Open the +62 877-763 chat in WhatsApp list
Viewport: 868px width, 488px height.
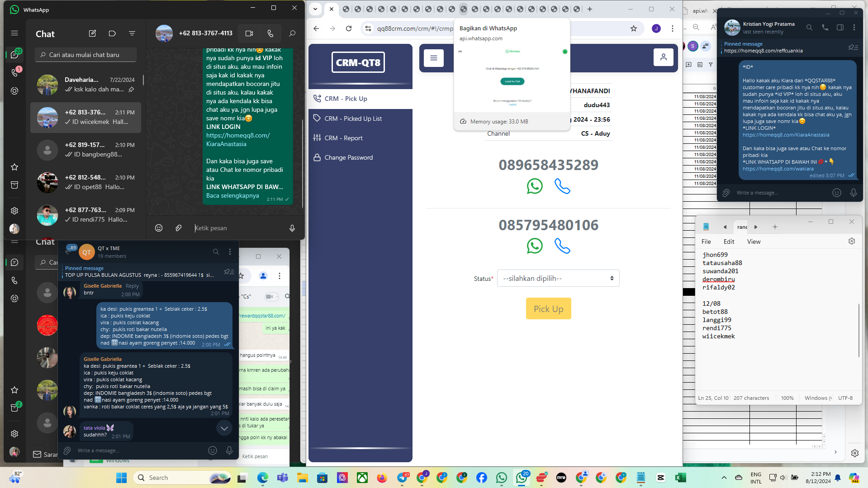coord(86,215)
